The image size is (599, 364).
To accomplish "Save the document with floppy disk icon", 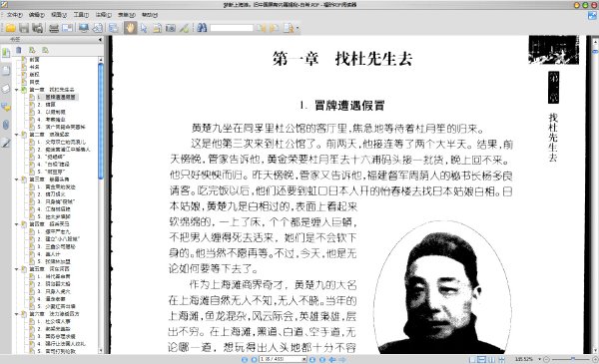I will tap(24, 28).
